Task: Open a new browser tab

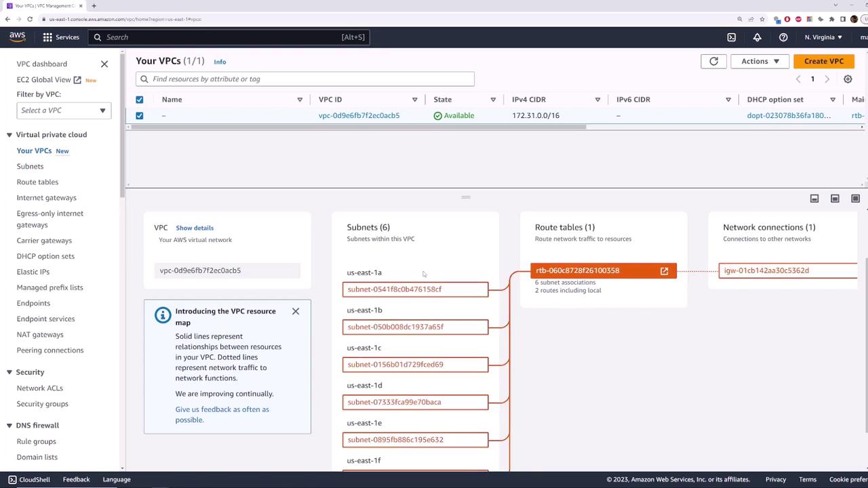Action: (x=94, y=6)
